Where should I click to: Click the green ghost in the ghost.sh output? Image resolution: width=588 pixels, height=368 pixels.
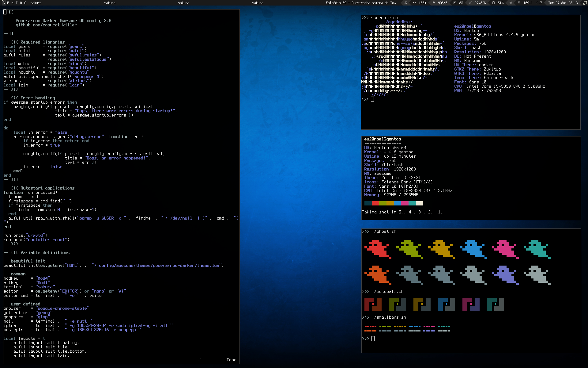(409, 249)
